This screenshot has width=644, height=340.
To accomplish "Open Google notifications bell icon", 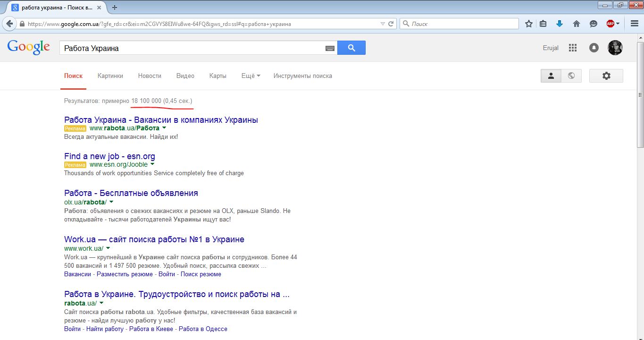I will pyautogui.click(x=594, y=48).
